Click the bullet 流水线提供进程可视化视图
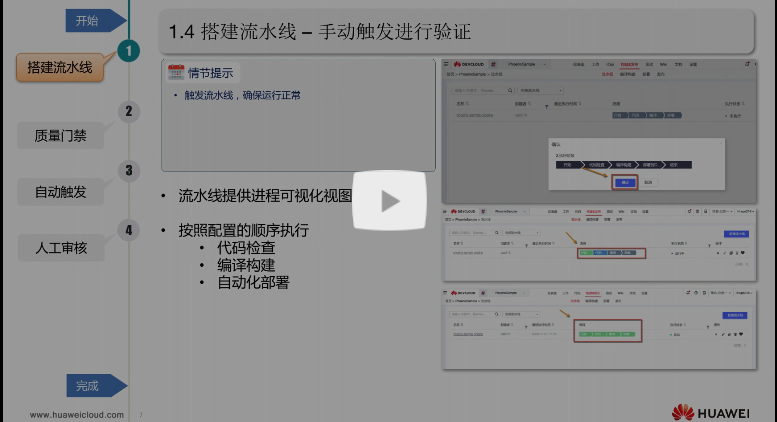 point(265,196)
